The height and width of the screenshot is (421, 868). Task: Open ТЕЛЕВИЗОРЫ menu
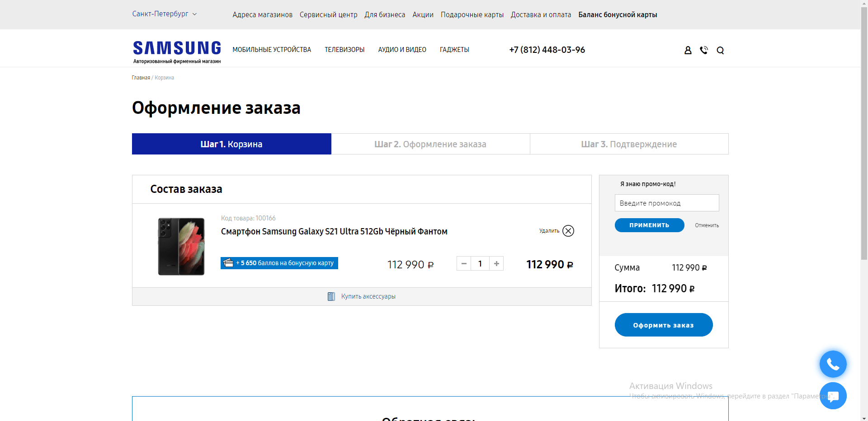[x=344, y=50]
